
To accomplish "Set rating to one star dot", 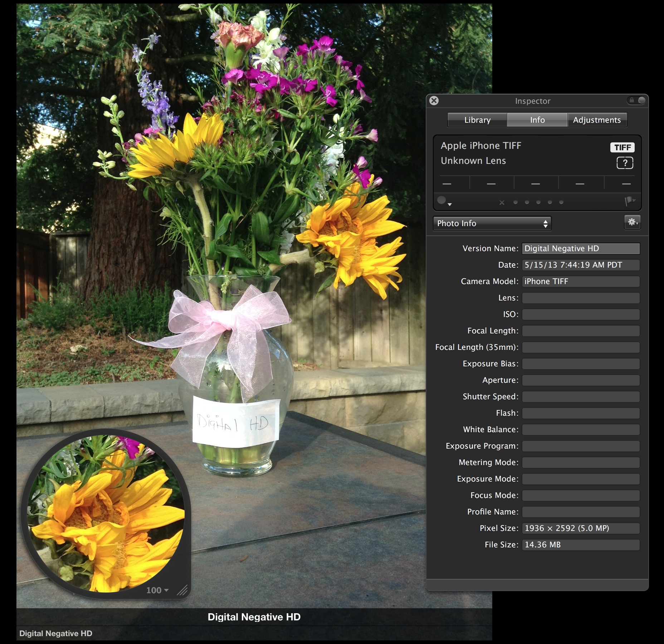I will tap(516, 203).
